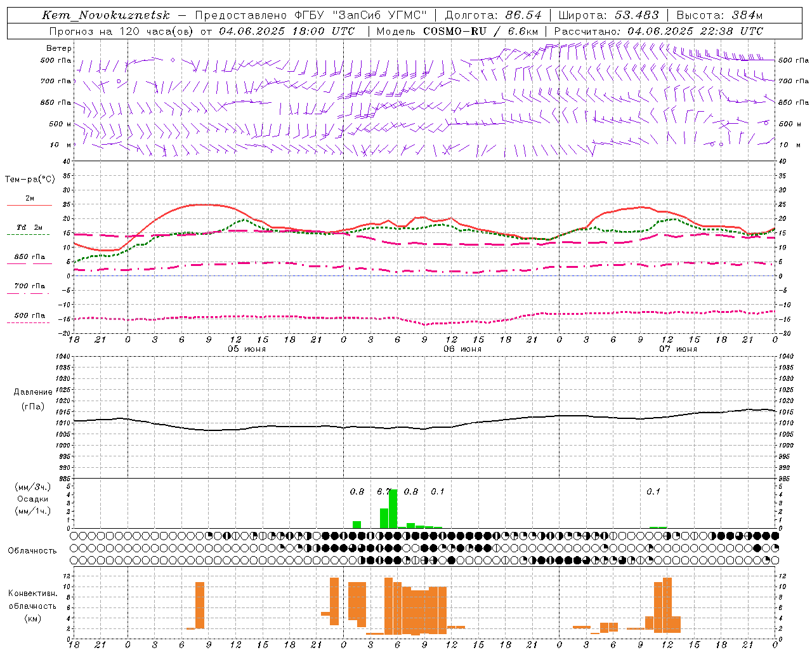Click the 06 июня date label under temperature chart
This screenshot has width=812, height=650.
(x=462, y=349)
